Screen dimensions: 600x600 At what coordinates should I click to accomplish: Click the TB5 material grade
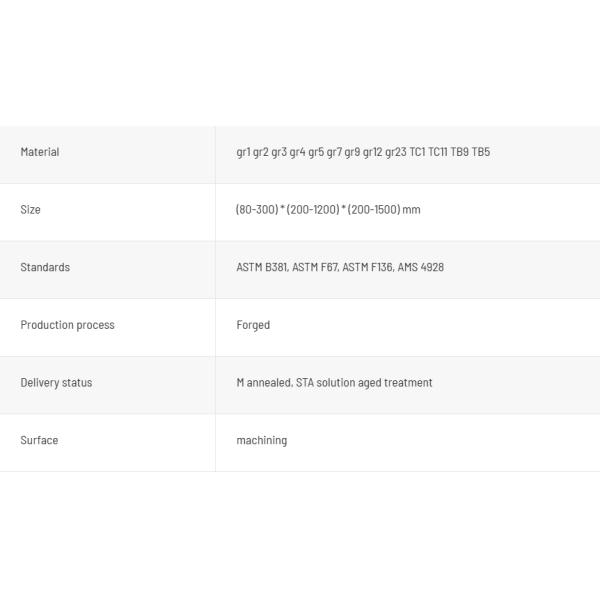(x=481, y=152)
